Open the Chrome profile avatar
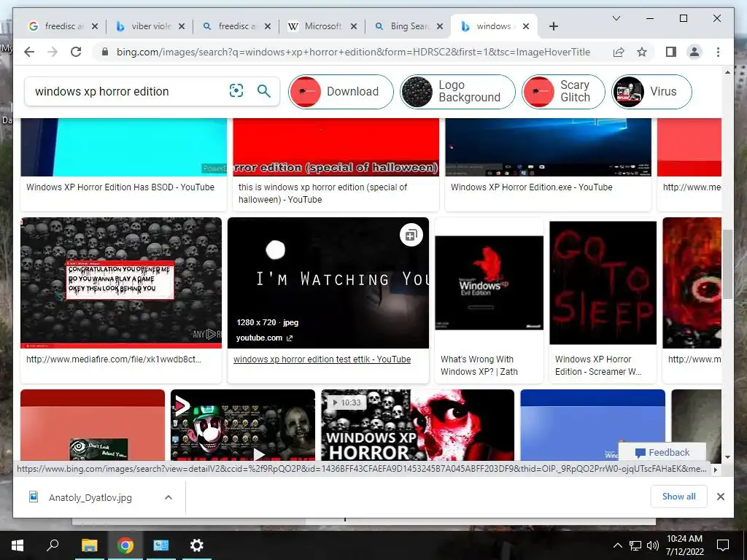 click(x=694, y=52)
